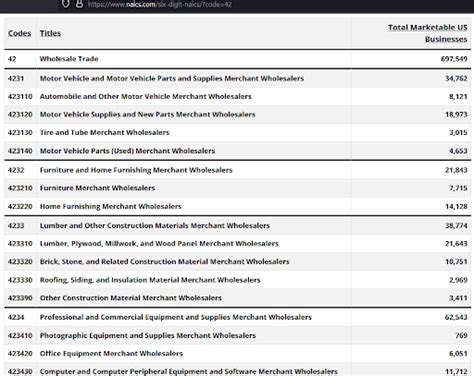Click the 7,715 businesses value
This screenshot has width=474, height=376.
(x=458, y=188)
